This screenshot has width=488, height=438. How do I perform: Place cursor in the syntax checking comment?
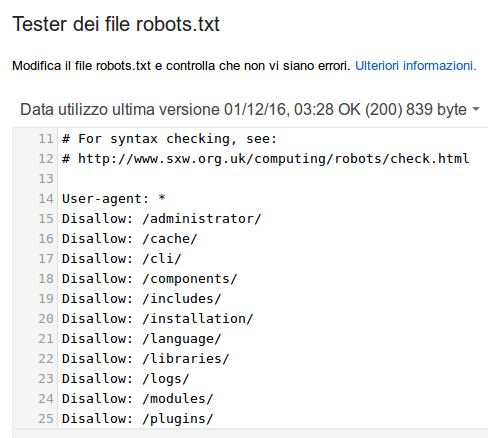tap(169, 139)
